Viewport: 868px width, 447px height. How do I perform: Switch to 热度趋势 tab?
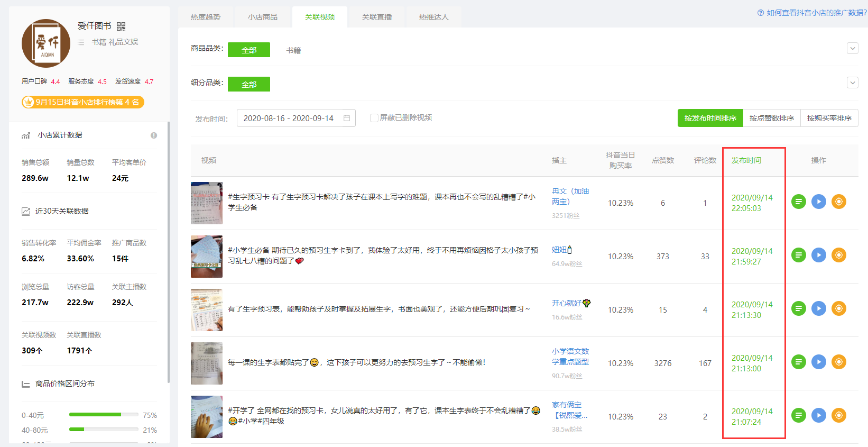click(x=206, y=17)
